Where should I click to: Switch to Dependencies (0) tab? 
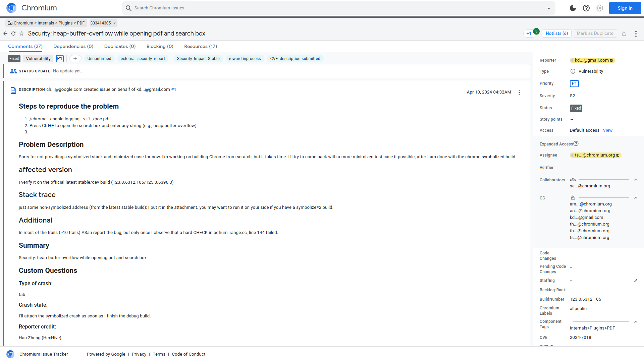tap(73, 46)
